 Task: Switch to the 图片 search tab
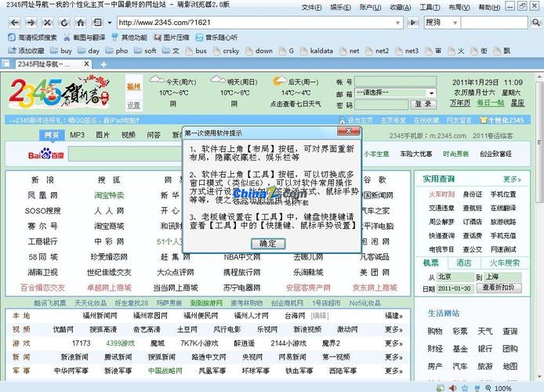click(103, 135)
